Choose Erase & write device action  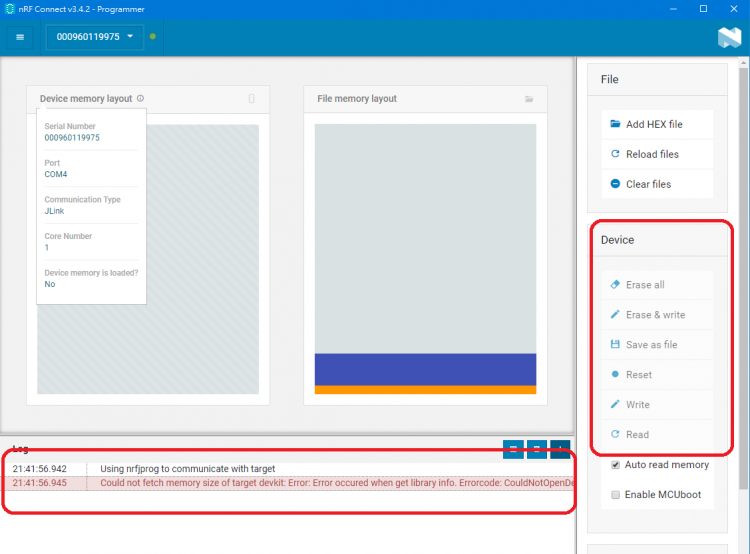coord(655,315)
